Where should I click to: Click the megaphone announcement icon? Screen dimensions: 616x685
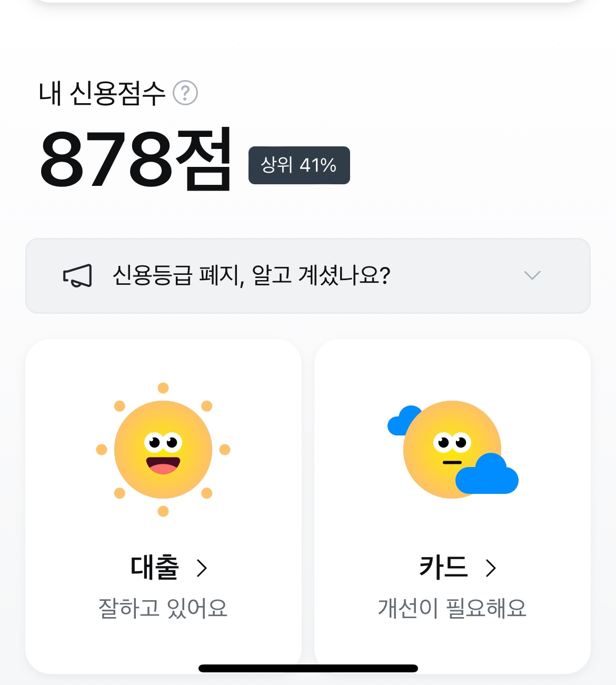(77, 276)
